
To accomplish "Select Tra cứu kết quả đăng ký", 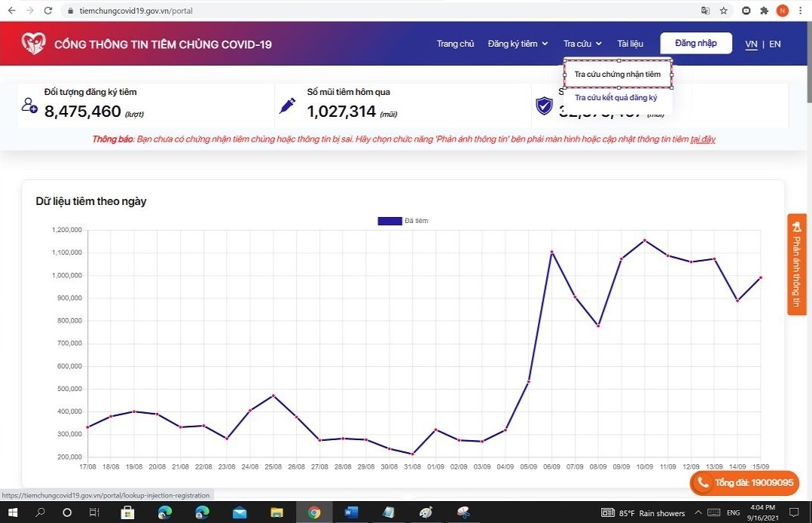I will tap(615, 97).
